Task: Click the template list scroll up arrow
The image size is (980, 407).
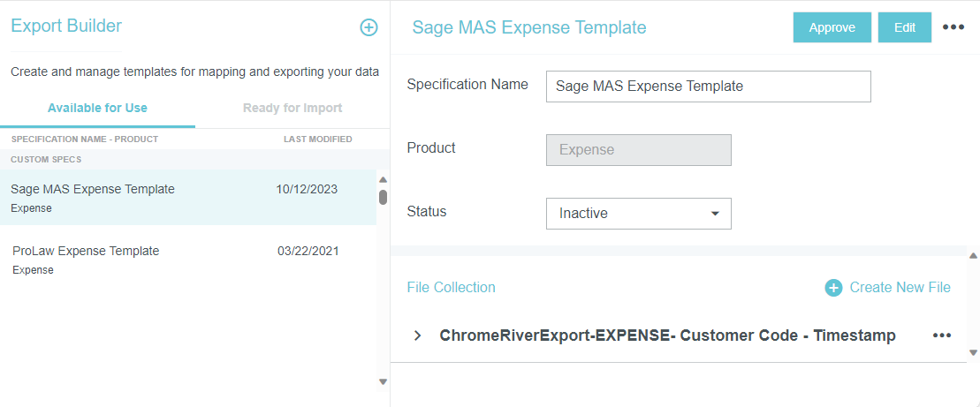Action: [x=383, y=179]
